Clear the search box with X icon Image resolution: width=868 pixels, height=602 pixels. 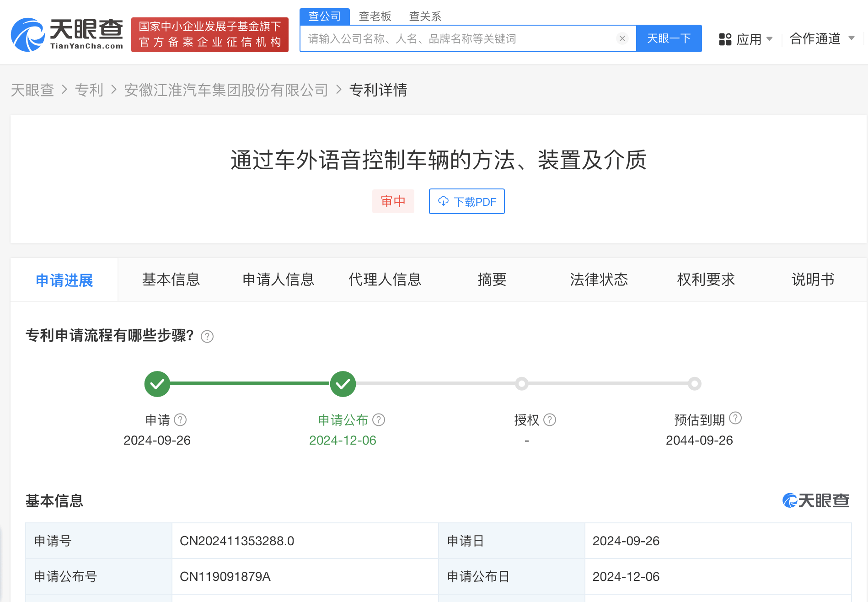(x=622, y=38)
